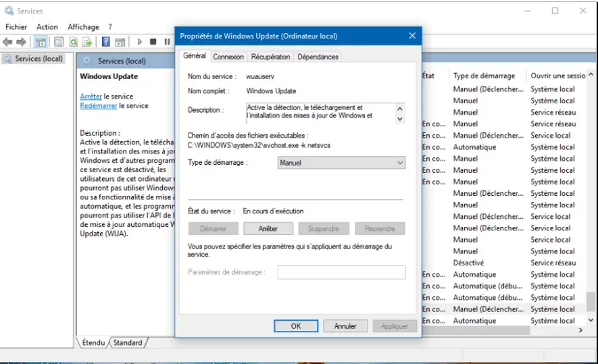Click the Back arrow in Services toolbar

point(7,42)
